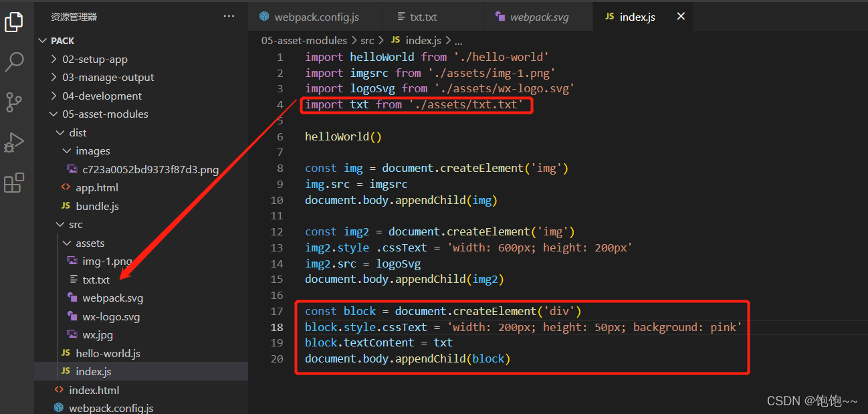The height and width of the screenshot is (414, 868).
Task: Click the src breadcrumb above the editor
Action: pos(367,40)
